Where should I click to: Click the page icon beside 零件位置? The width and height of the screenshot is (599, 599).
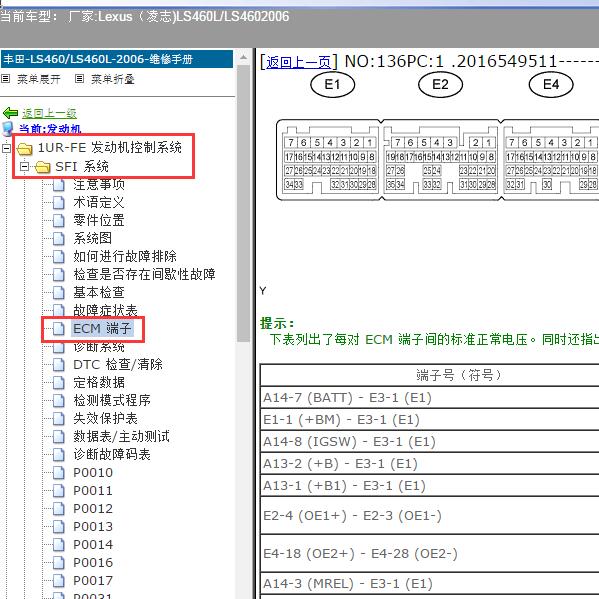pos(58,220)
